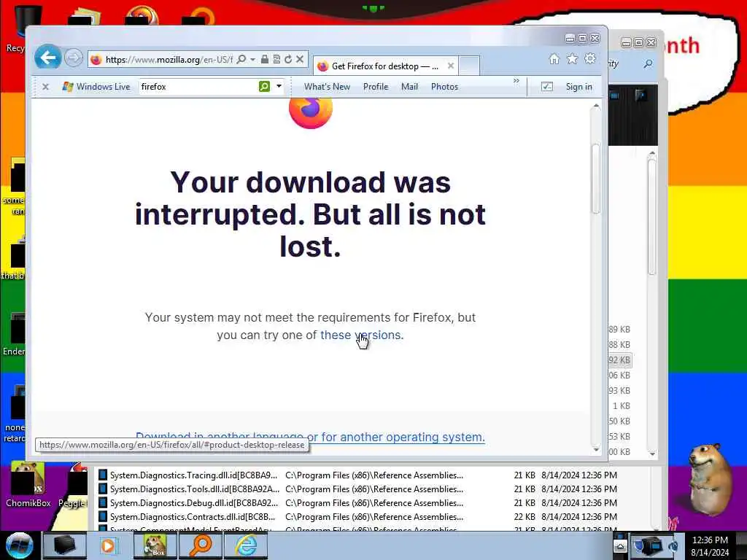The image size is (747, 560).
Task: Click the green Windows Live search button
Action: [x=264, y=86]
